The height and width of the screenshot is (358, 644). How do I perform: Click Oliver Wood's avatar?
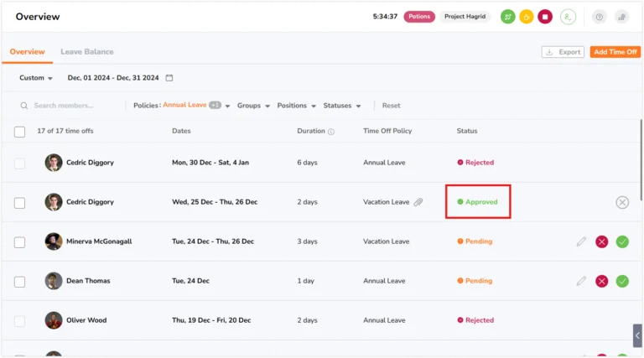[x=54, y=320]
